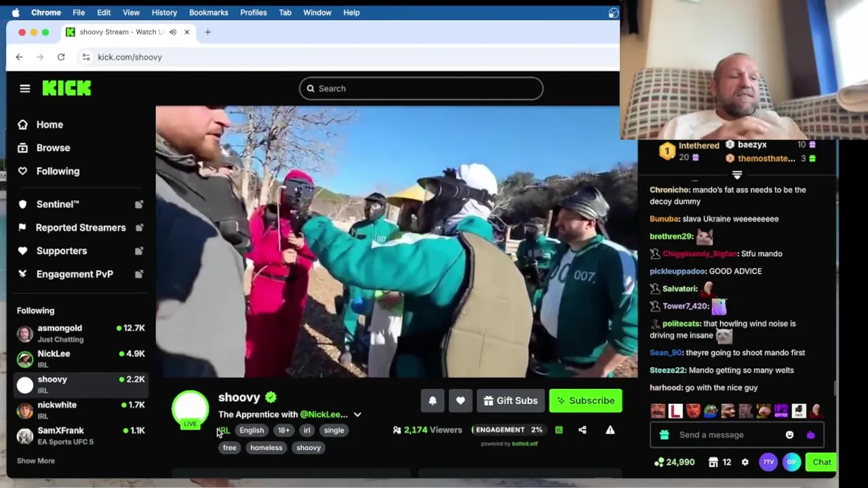Open the Bookmarks menu

(x=208, y=13)
